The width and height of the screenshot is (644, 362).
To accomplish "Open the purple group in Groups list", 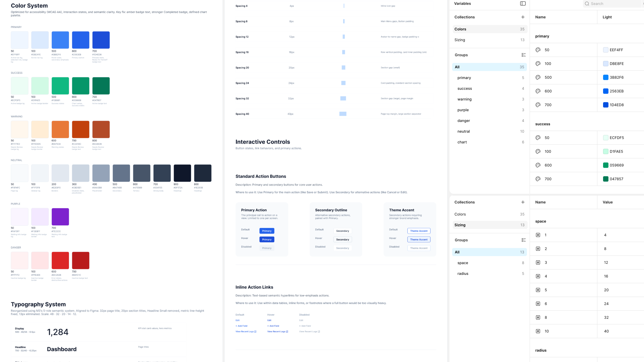I will coord(490,110).
